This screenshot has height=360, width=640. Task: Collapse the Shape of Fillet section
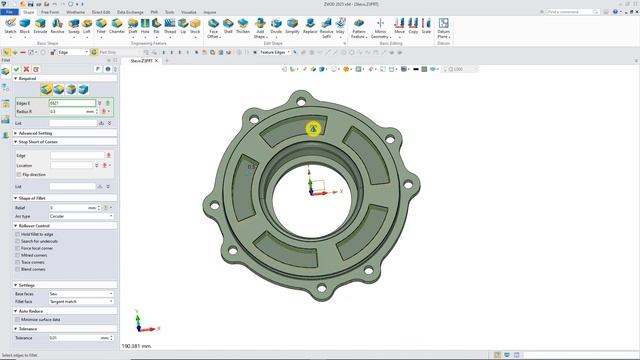click(x=16, y=198)
